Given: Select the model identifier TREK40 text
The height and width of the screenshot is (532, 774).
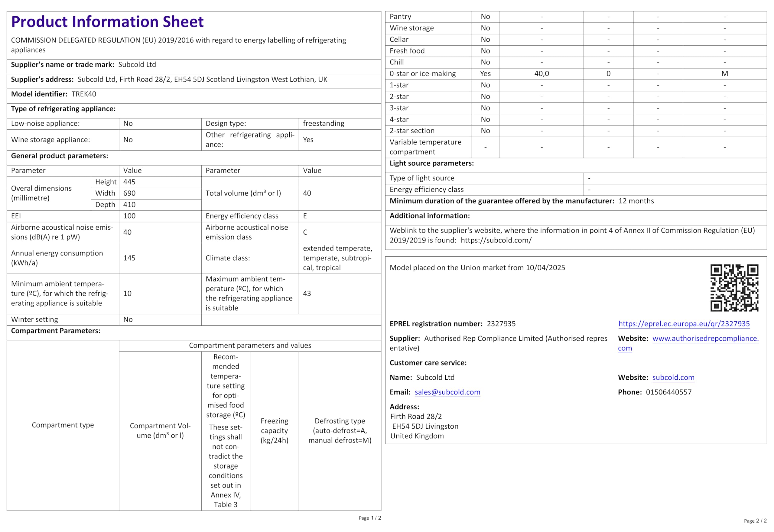Looking at the screenshot, I should click(84, 94).
